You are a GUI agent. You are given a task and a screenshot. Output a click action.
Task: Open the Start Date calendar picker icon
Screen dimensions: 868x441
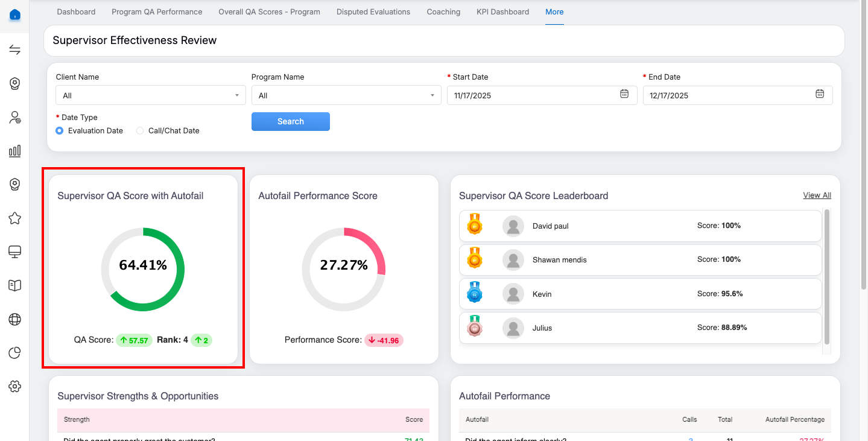[624, 94]
